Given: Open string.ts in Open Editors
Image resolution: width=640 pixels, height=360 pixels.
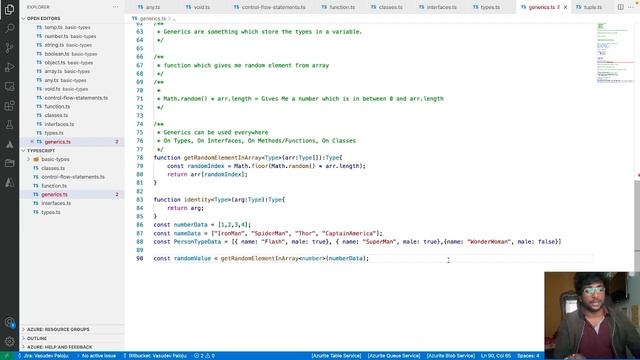Looking at the screenshot, I should (x=72, y=45).
